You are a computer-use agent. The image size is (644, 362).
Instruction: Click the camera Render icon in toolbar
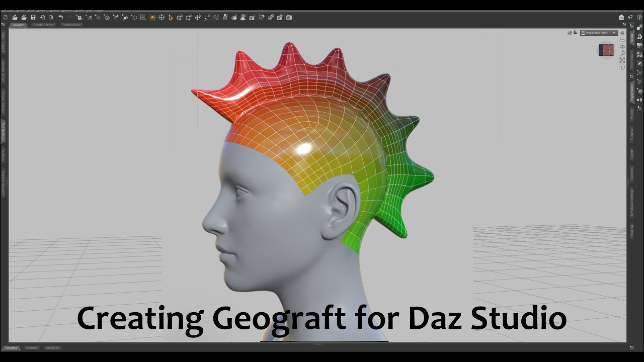pyautogui.click(x=289, y=17)
